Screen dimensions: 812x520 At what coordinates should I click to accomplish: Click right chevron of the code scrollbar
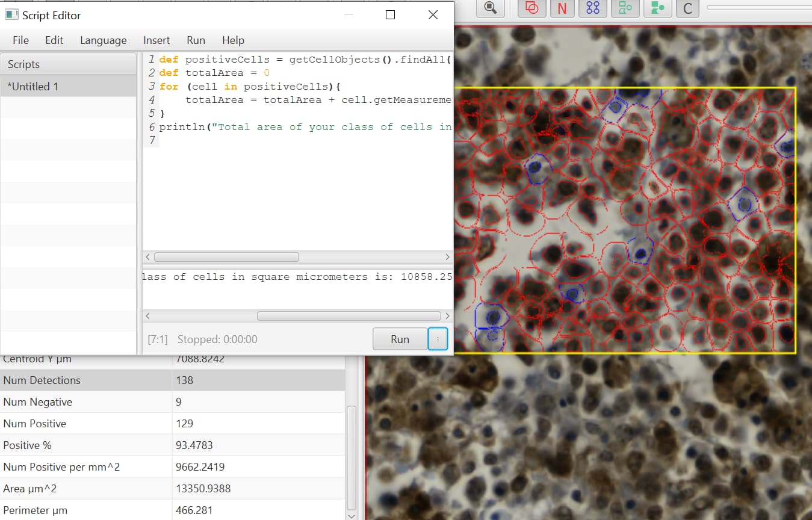pos(447,256)
